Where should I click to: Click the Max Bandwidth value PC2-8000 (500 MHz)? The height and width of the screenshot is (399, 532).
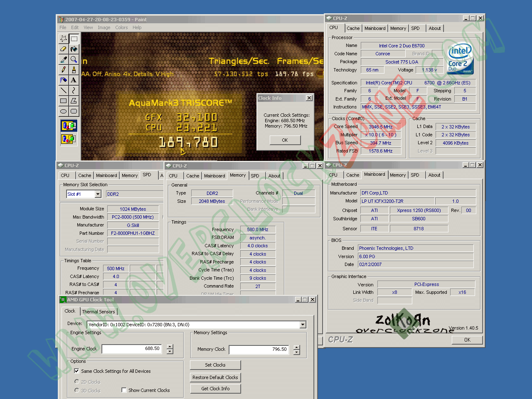click(x=133, y=217)
